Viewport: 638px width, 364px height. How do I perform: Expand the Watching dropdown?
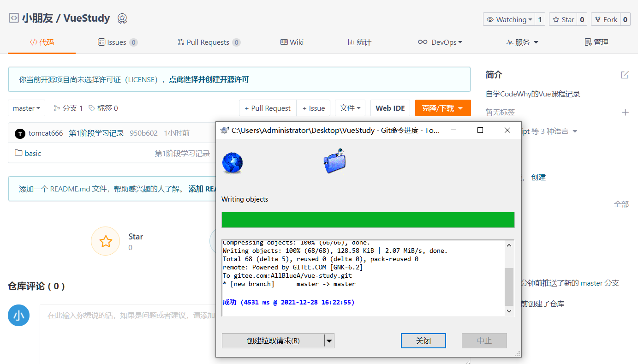(510, 19)
